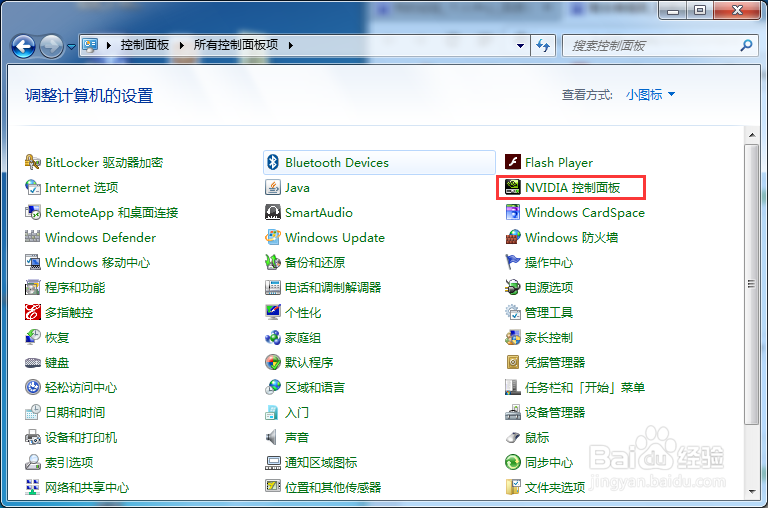Go back with the Back arrow button

coord(23,47)
